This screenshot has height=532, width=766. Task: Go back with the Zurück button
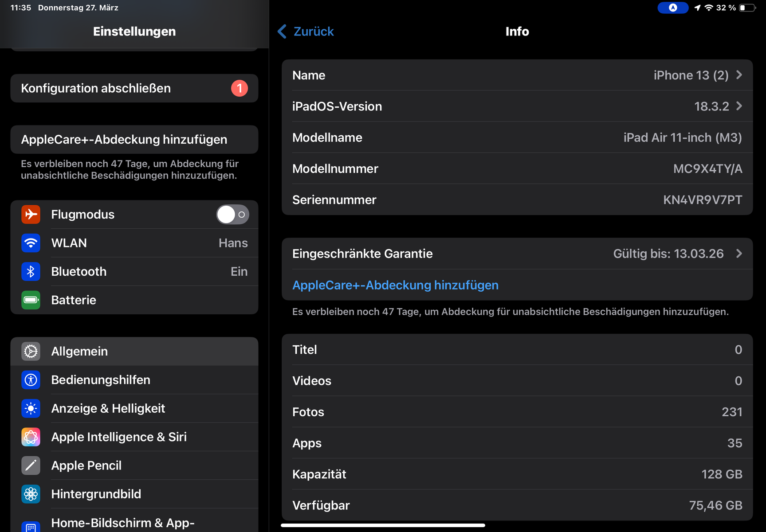coord(306,31)
